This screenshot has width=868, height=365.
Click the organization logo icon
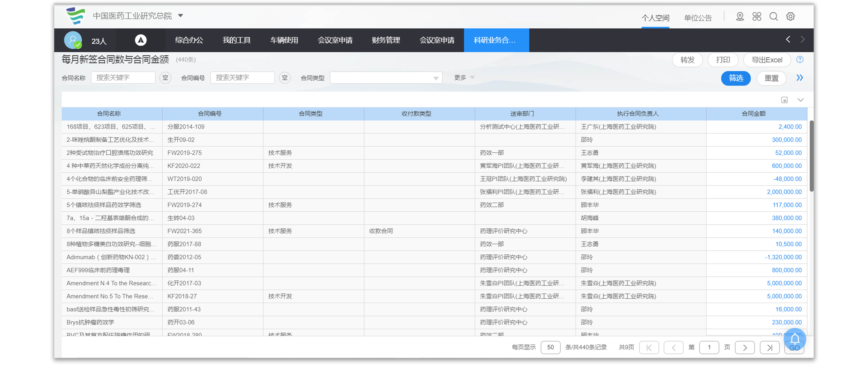(76, 16)
